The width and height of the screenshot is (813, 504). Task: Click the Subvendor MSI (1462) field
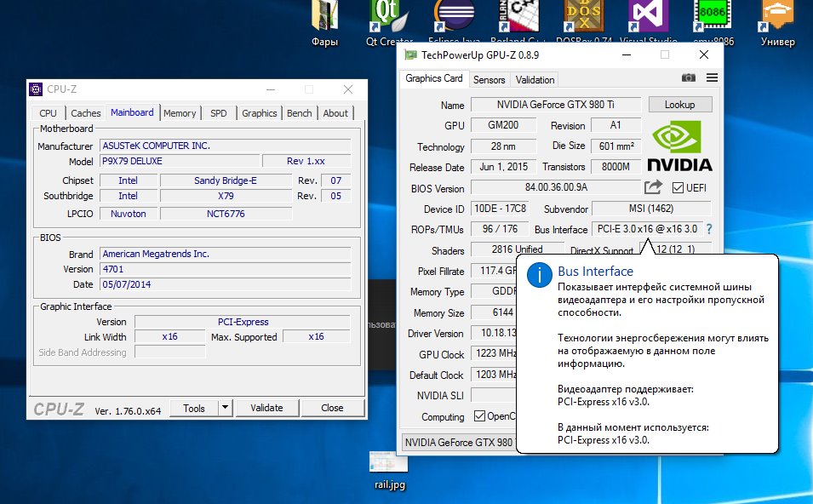(x=651, y=209)
